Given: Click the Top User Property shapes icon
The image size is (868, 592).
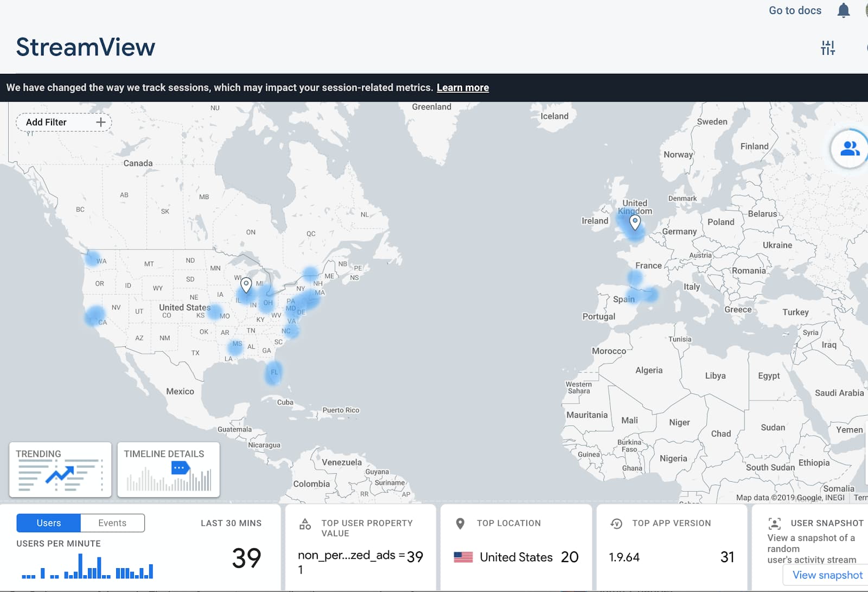Looking at the screenshot, I should [305, 524].
